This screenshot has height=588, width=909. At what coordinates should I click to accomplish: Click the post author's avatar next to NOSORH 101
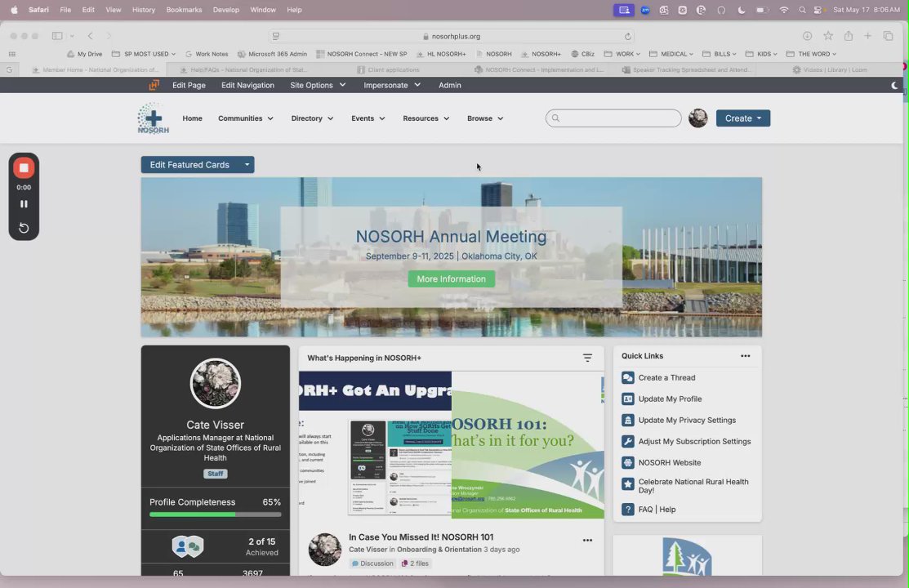[325, 550]
